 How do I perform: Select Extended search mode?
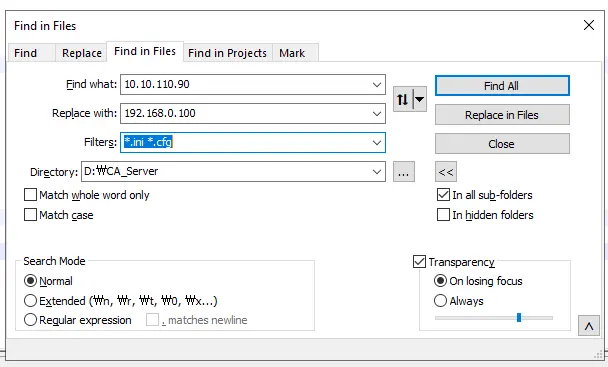(x=30, y=301)
